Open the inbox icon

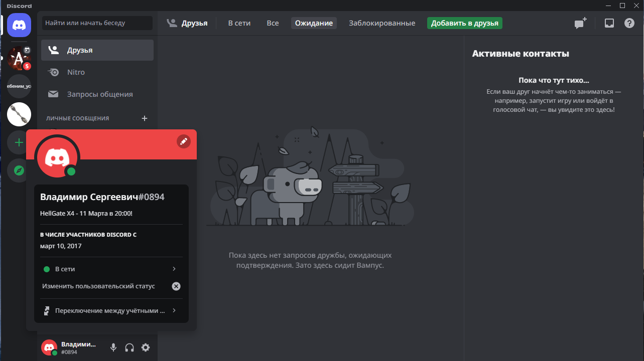pos(609,23)
